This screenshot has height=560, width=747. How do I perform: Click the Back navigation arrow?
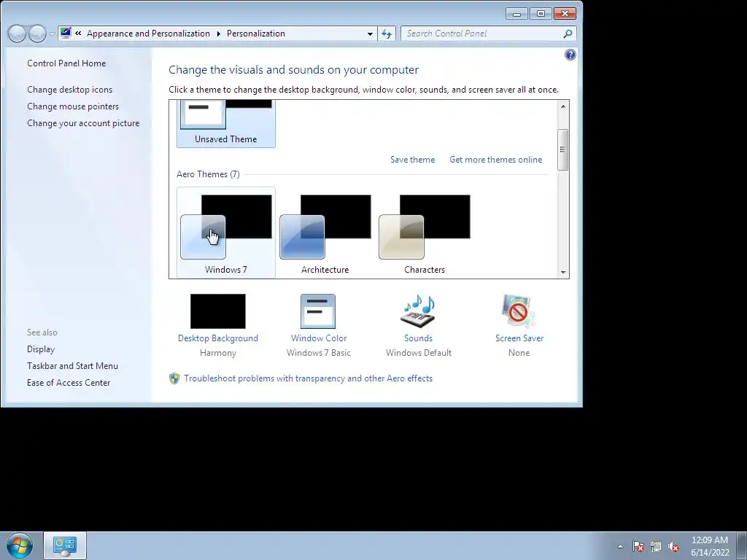(x=17, y=34)
